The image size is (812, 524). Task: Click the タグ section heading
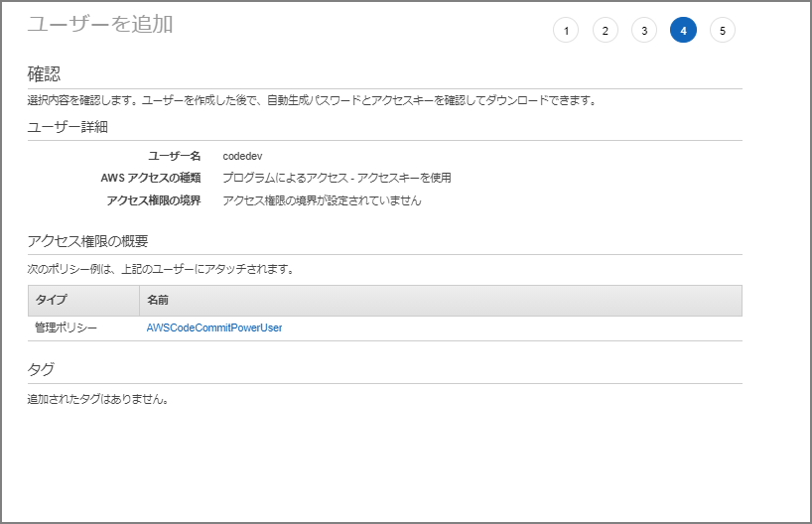pyautogui.click(x=41, y=369)
